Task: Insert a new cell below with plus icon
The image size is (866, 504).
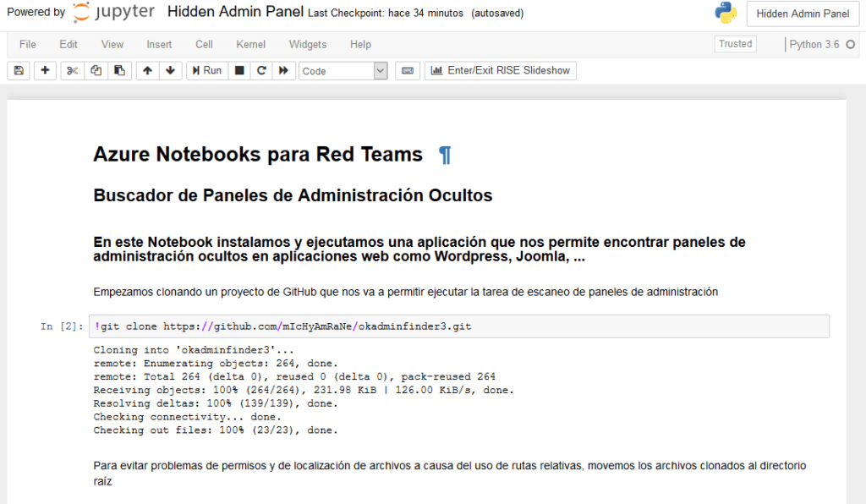Action: 46,71
